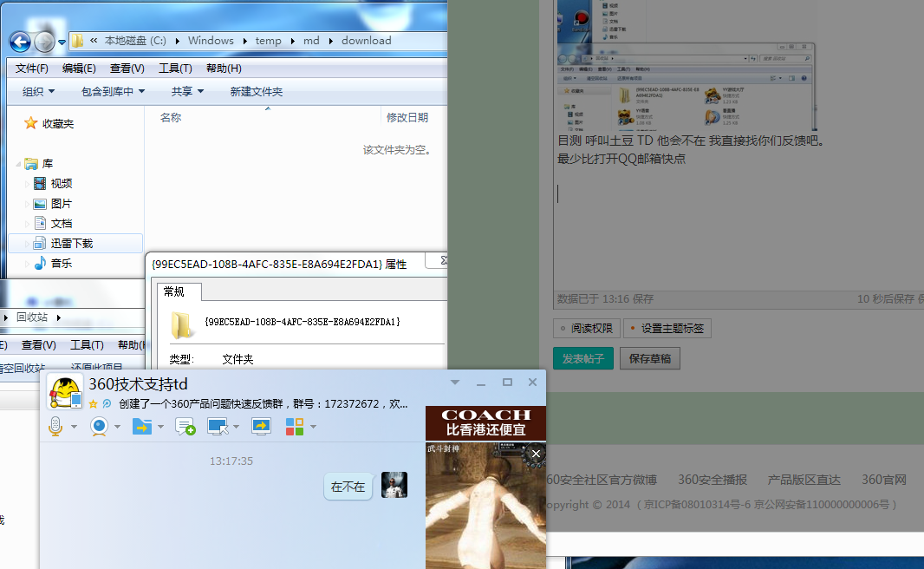Close the game advertisement with X
Image resolution: width=924 pixels, height=569 pixels.
click(x=536, y=454)
